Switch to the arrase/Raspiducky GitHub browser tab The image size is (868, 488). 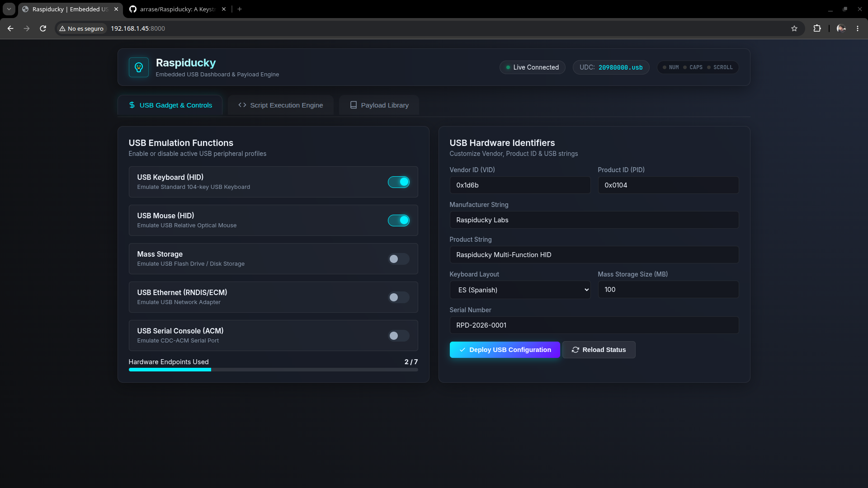pos(177,9)
